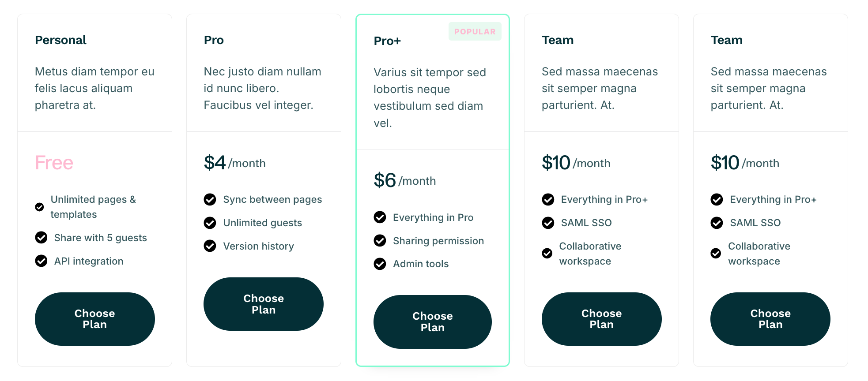Screen dimensions: 868x381
Task: Choose the Personal free plan
Action: pyautogui.click(x=94, y=319)
